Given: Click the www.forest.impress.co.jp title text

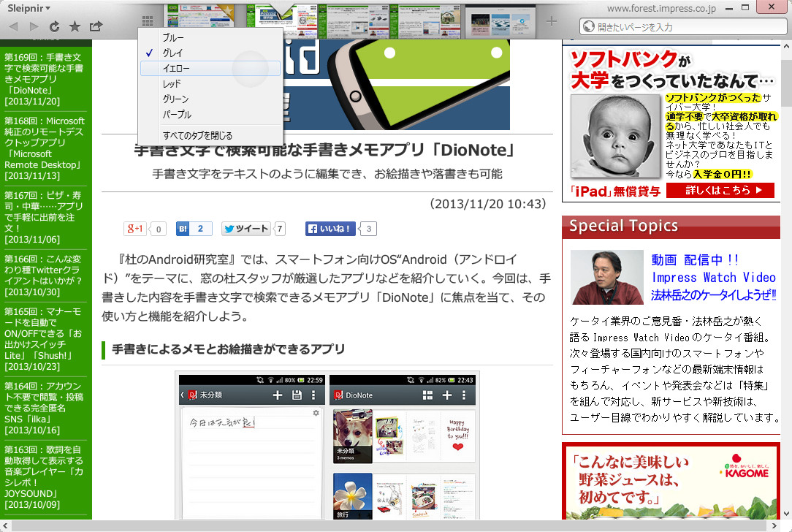Looking at the screenshot, I should pyautogui.click(x=661, y=8).
